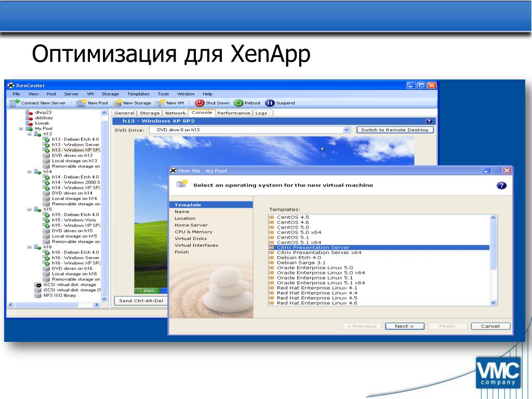
Task: Click Red Hat Enterprise Linux 4.6 template icon
Action: tap(271, 303)
